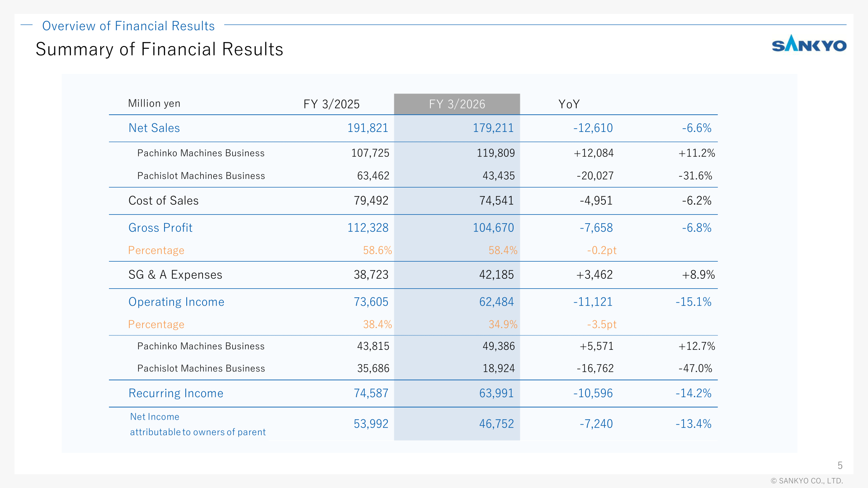
Task: Click Pachislot operating income 18,924
Action: [x=499, y=368]
